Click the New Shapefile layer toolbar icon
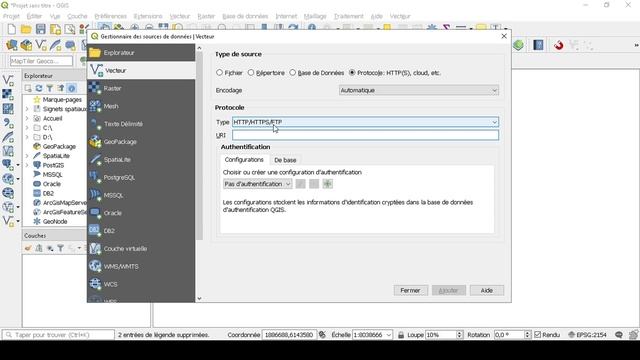The image size is (640, 360). [41, 45]
